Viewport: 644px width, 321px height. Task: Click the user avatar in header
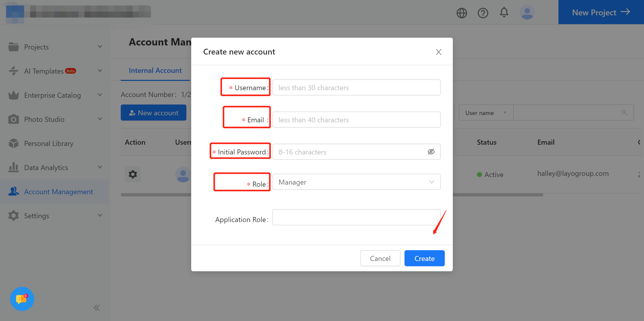tap(527, 12)
